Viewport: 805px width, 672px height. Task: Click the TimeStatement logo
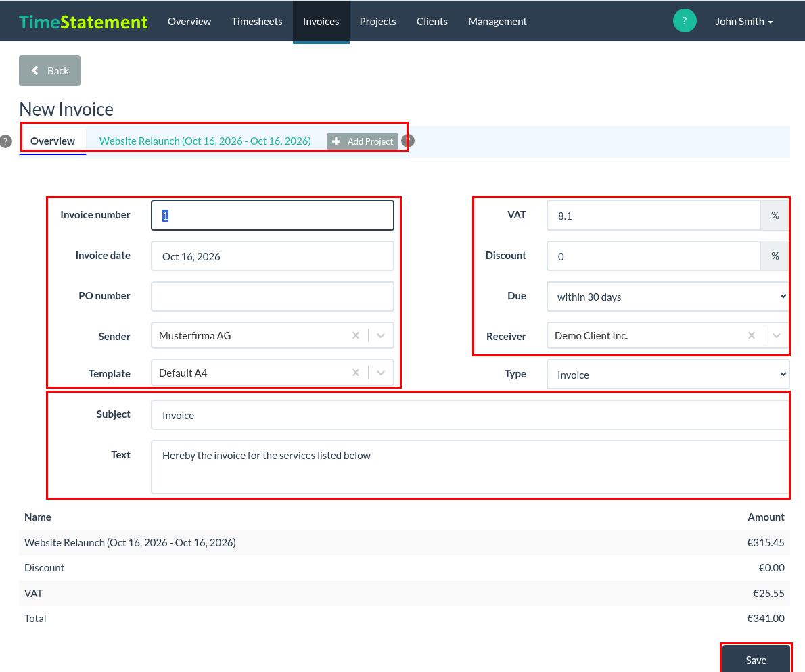pyautogui.click(x=83, y=22)
